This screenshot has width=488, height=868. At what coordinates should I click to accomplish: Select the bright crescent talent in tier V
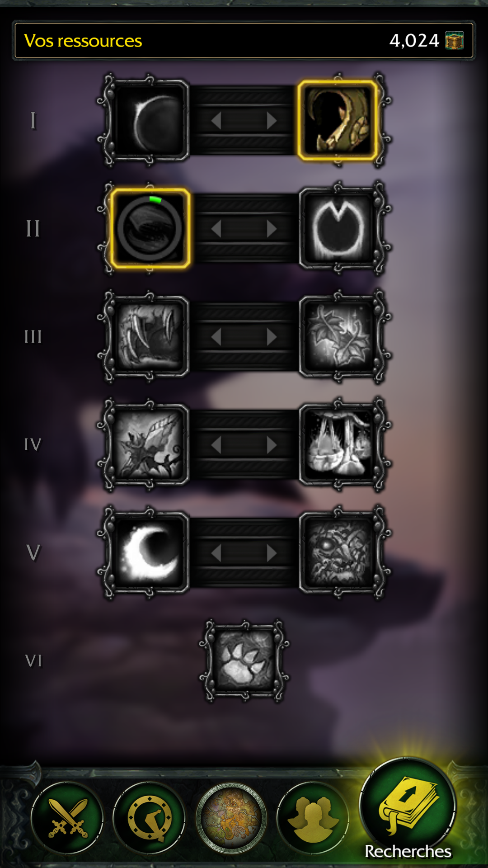(x=150, y=552)
